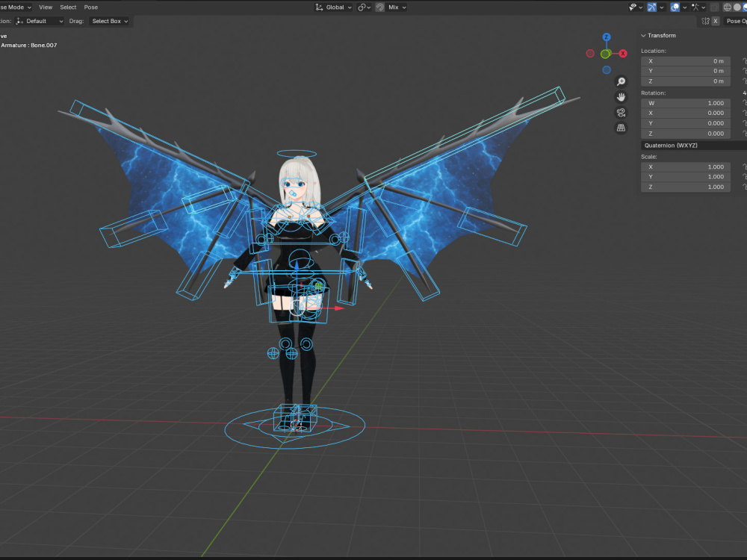Screen dimensions: 747x560
Task: Click the Rotation X field
Action: pos(686,113)
